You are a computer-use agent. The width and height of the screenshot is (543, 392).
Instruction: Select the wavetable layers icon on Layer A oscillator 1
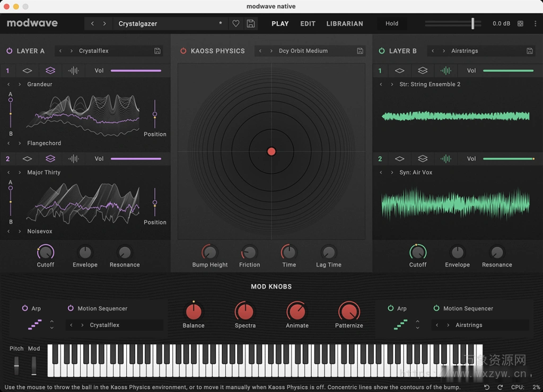point(50,70)
